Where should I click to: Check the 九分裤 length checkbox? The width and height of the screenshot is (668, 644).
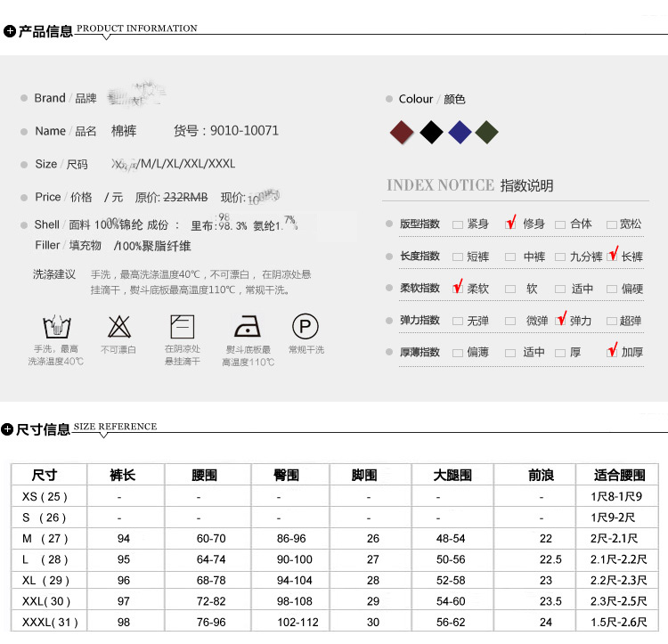(x=560, y=257)
